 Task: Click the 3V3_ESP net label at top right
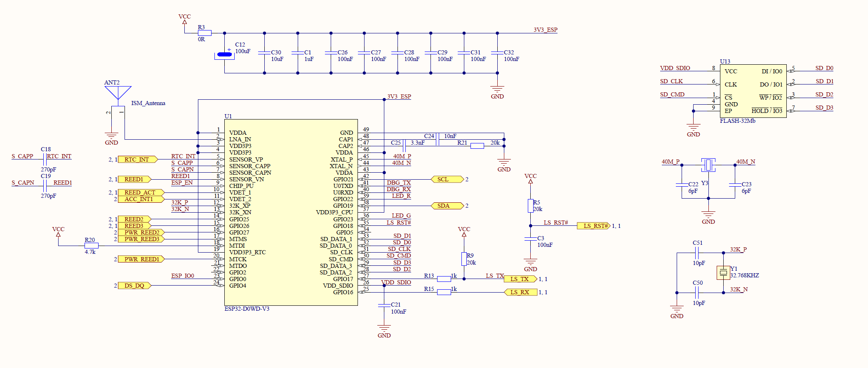coord(545,30)
